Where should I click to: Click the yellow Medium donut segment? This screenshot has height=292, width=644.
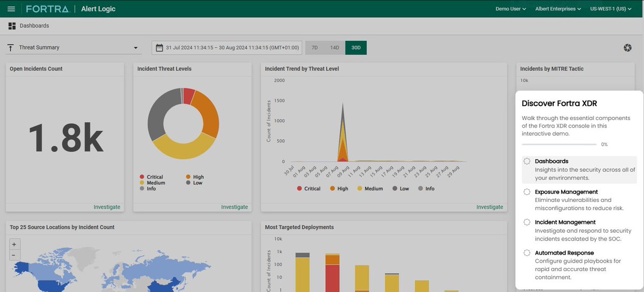click(x=184, y=152)
